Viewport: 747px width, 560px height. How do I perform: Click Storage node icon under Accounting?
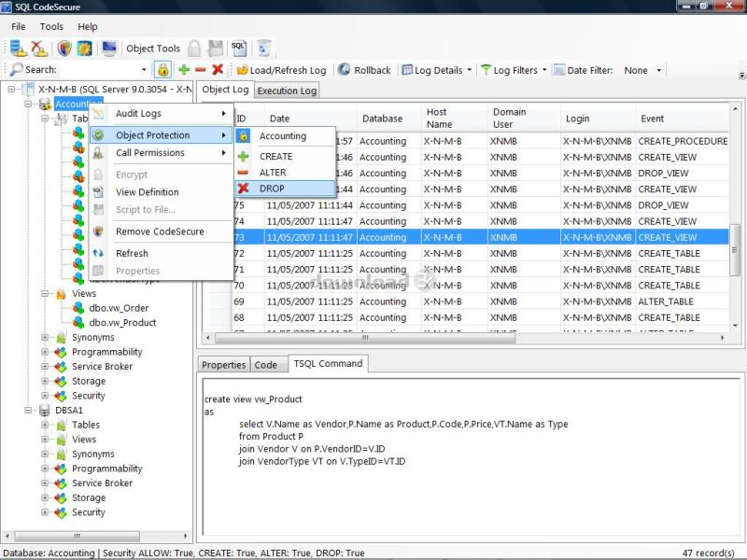click(60, 381)
